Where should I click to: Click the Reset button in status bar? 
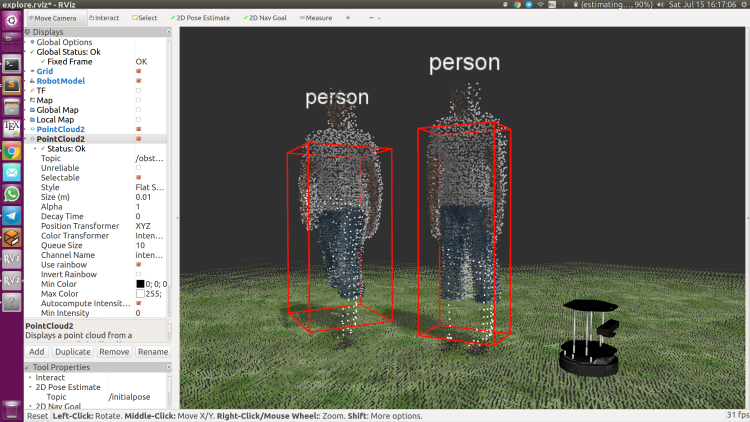tap(37, 416)
